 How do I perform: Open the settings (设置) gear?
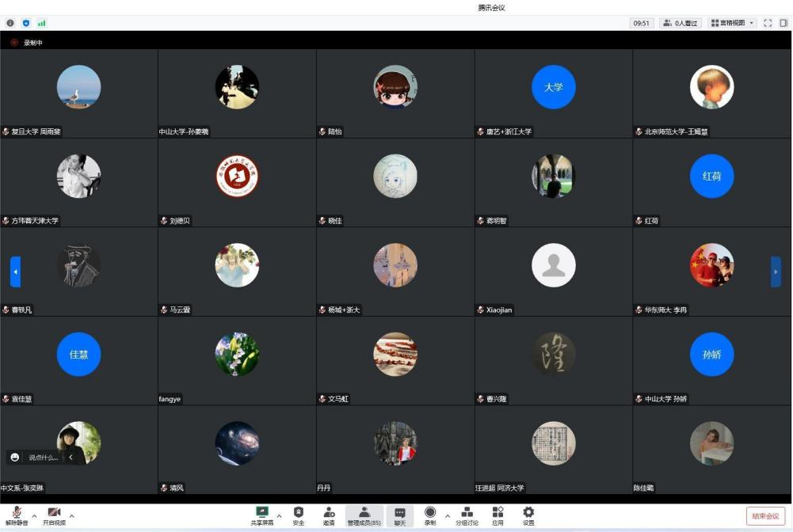coord(528,515)
